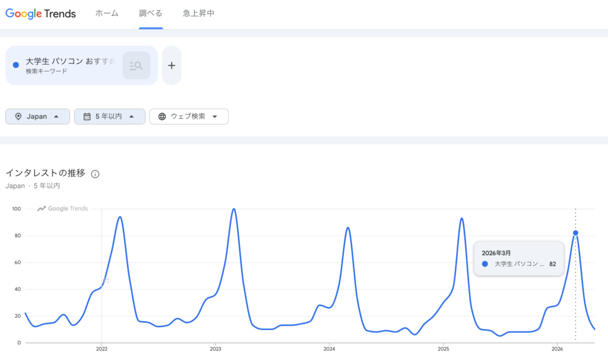Click the 2026年3月 data point on chart
This screenshot has width=608, height=364.
coord(575,233)
